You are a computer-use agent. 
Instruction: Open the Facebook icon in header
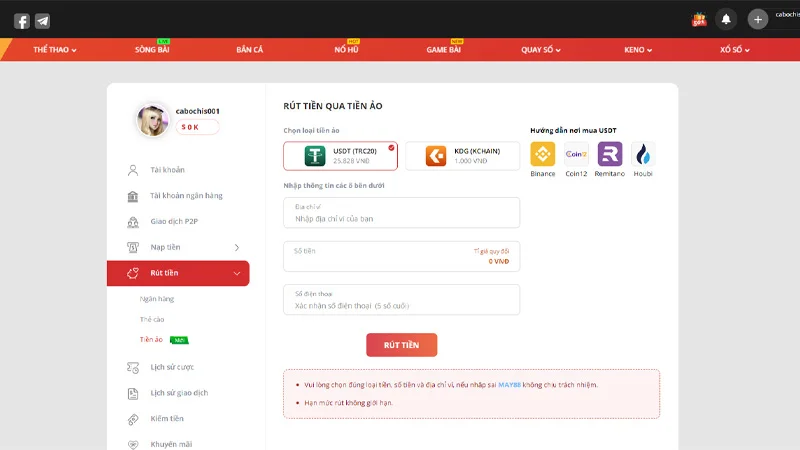(22, 21)
